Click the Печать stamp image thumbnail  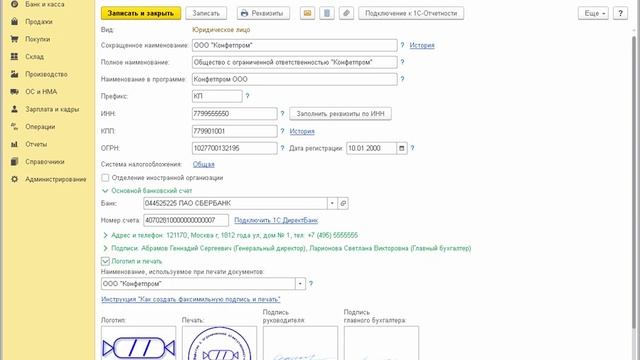coord(220,343)
